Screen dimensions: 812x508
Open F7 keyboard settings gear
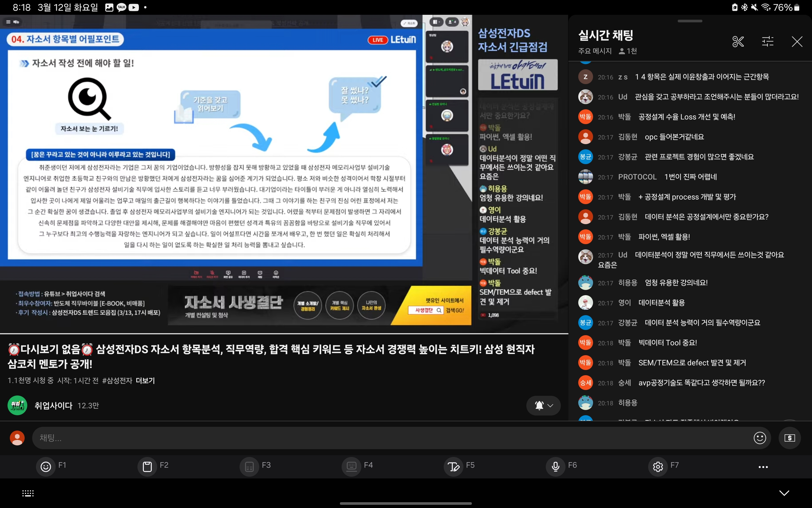[x=657, y=466]
